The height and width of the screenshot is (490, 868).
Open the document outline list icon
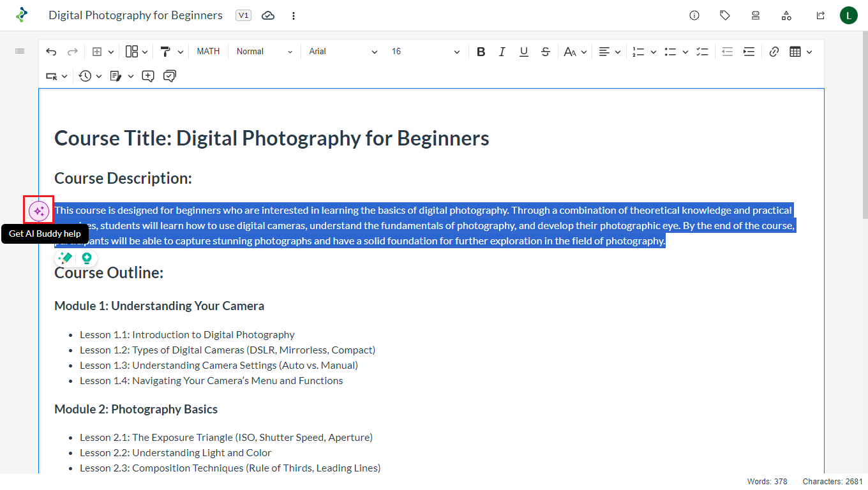point(20,51)
